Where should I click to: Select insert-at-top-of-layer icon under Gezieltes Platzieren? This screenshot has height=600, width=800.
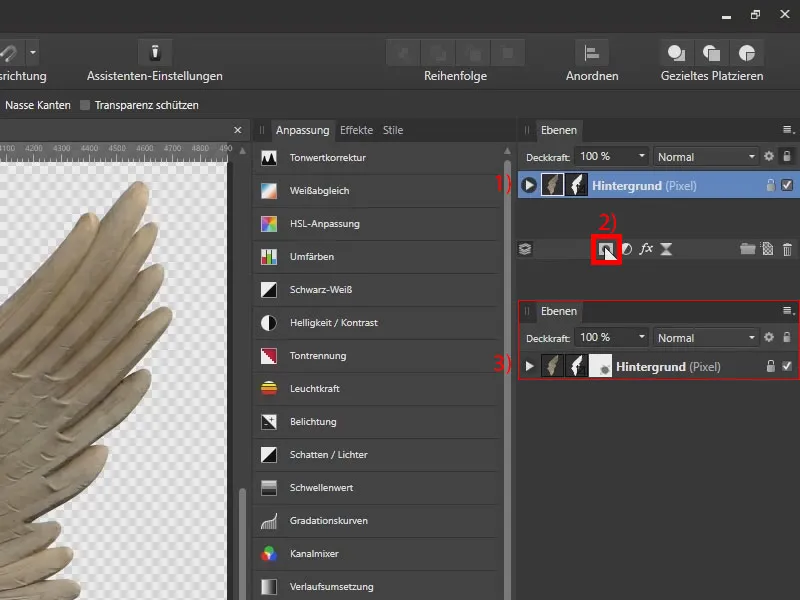[x=712, y=53]
